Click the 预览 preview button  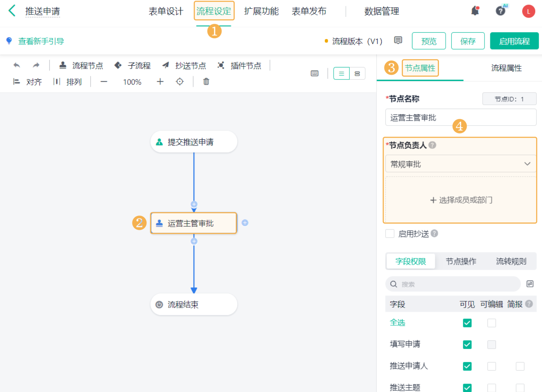[429, 41]
